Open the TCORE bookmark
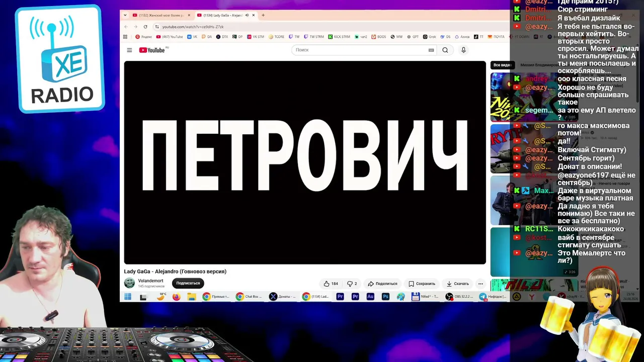This screenshot has height=362, width=644. click(277, 37)
